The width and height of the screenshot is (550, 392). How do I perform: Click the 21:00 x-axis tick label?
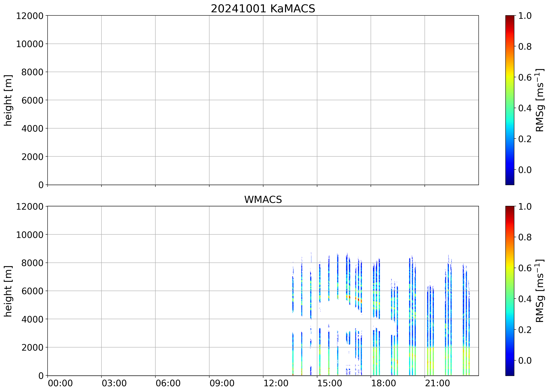click(437, 383)
